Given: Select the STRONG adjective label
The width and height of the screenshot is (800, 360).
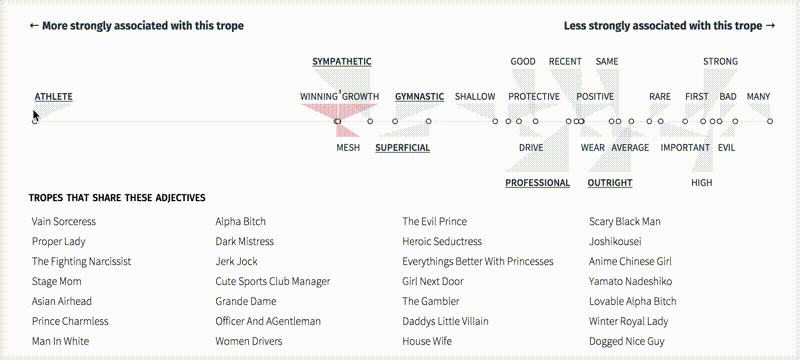Looking at the screenshot, I should (720, 62).
